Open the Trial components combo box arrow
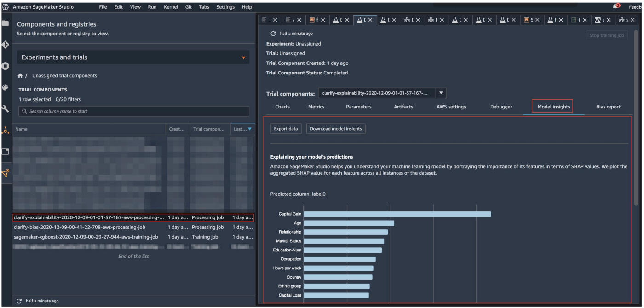This screenshot has width=644, height=308. (441, 93)
